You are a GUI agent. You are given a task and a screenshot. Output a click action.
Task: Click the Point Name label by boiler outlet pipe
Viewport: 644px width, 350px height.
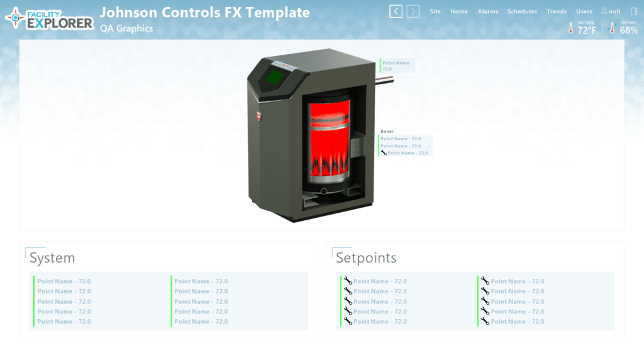point(396,63)
